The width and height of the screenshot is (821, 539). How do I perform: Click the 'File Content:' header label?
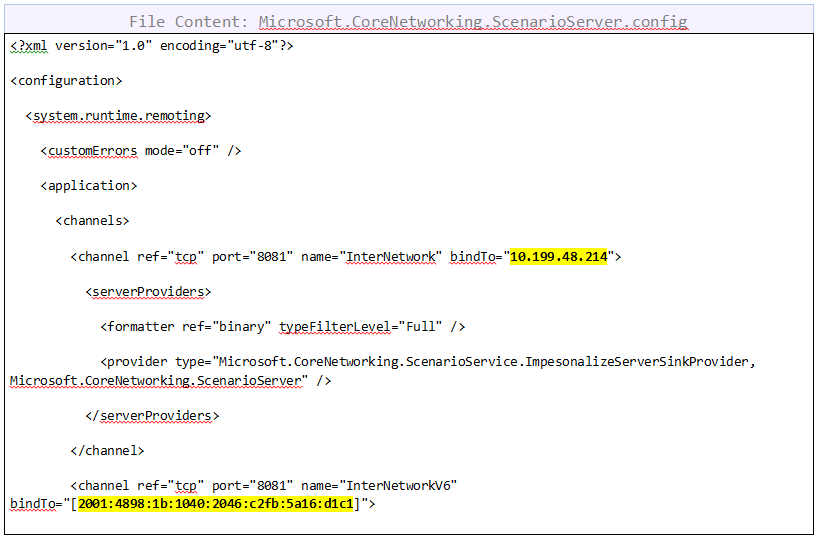[x=188, y=21]
